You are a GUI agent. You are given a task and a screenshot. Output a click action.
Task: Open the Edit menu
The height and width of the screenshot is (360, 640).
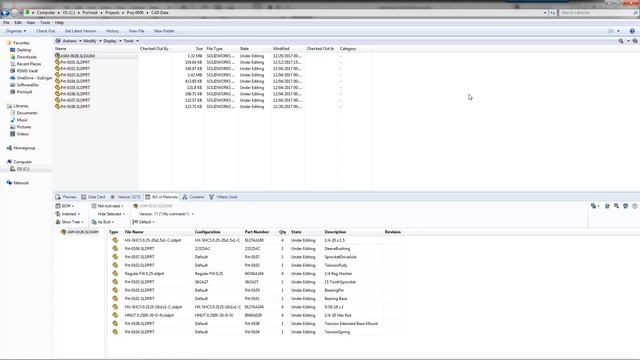pyautogui.click(x=18, y=23)
